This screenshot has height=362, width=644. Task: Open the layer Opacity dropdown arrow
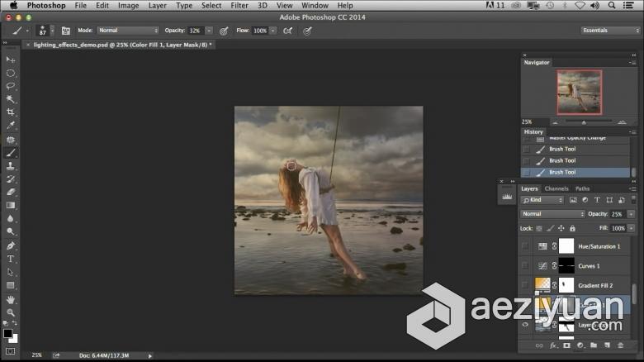tap(632, 214)
